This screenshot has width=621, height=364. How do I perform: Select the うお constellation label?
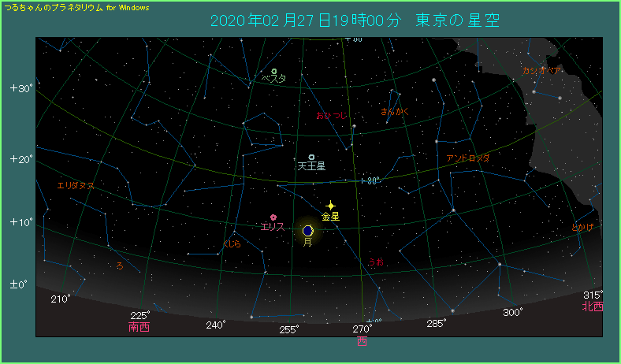(375, 262)
